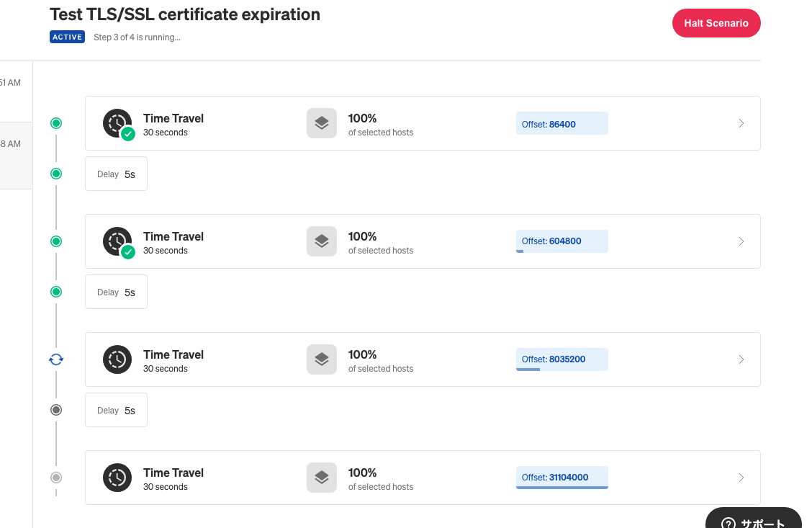Click the running spinner marker on timeline

click(x=56, y=359)
